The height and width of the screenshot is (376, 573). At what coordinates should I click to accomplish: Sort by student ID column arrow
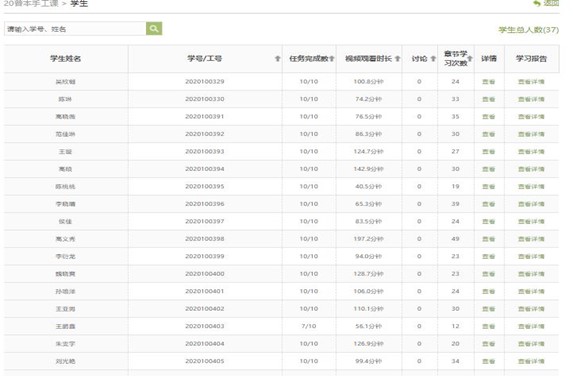[x=277, y=58]
